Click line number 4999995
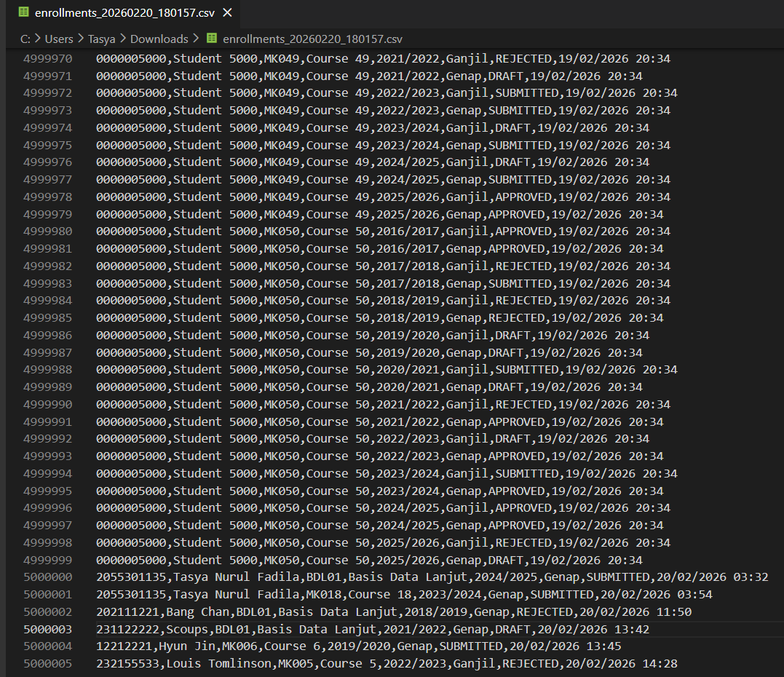This screenshot has height=677, width=784. click(47, 491)
